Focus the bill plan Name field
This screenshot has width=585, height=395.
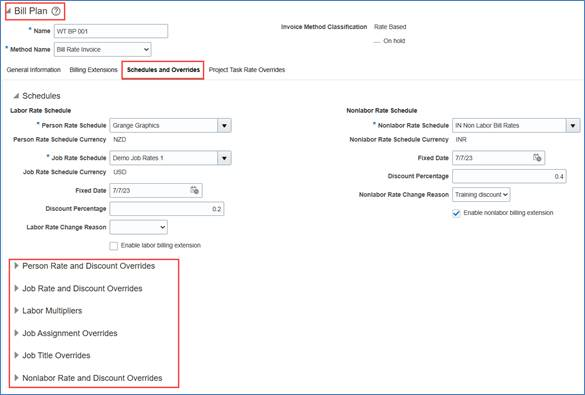click(x=111, y=31)
